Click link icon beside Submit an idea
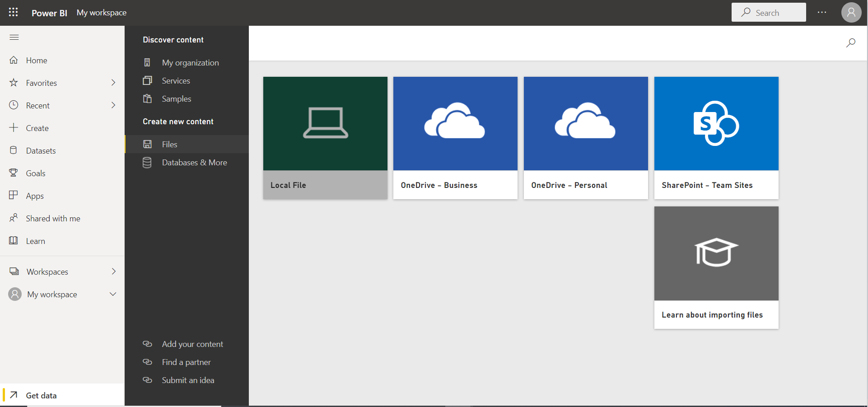This screenshot has height=407, width=868. [x=147, y=380]
